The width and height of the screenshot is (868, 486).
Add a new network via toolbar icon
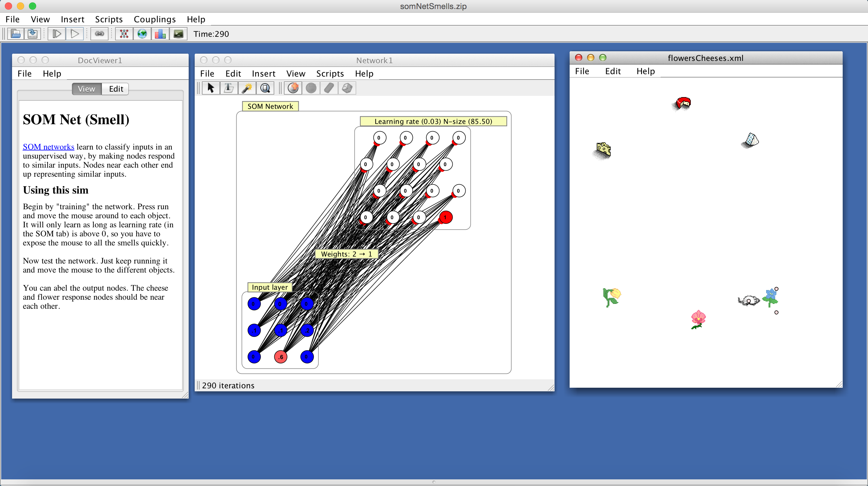point(124,34)
